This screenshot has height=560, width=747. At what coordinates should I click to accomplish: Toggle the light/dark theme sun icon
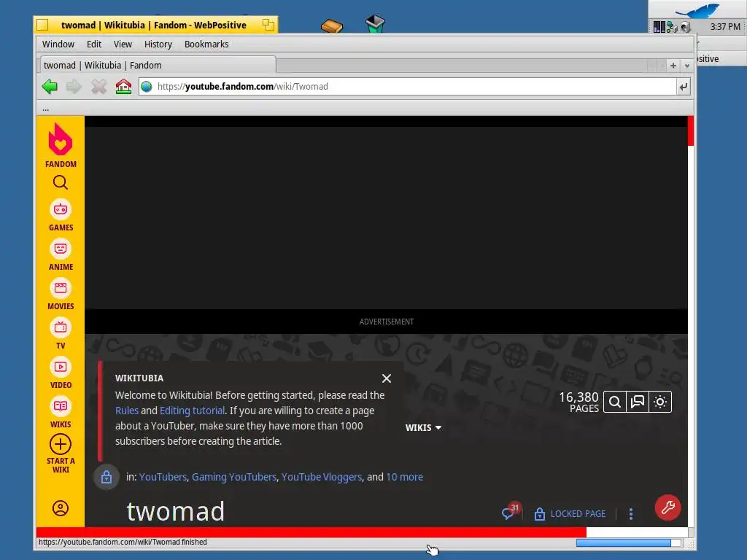point(660,402)
